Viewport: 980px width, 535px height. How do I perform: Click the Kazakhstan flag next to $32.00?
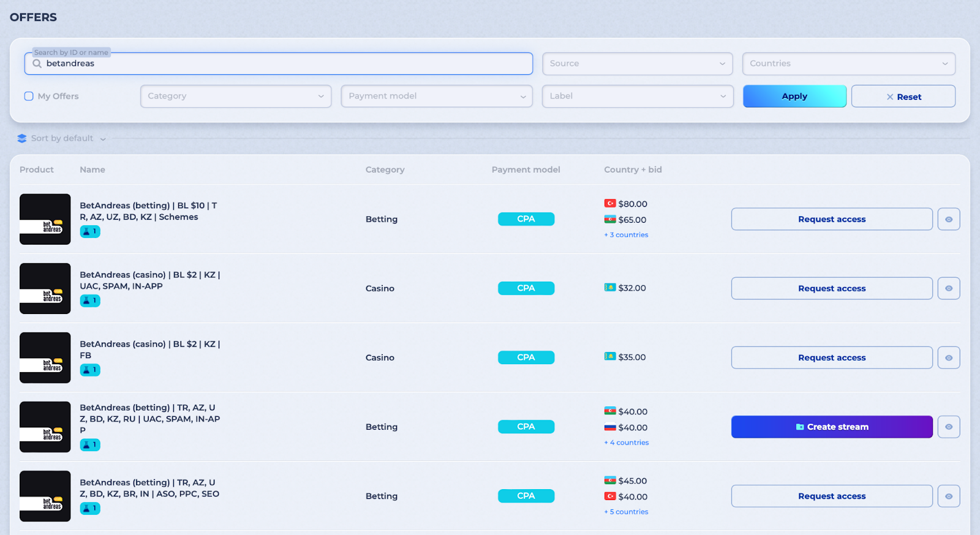[610, 287]
